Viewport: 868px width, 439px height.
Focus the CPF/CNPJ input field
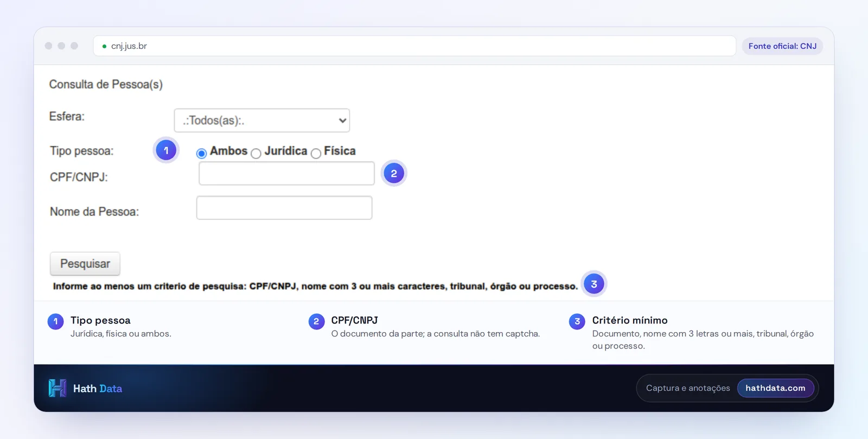pos(286,174)
